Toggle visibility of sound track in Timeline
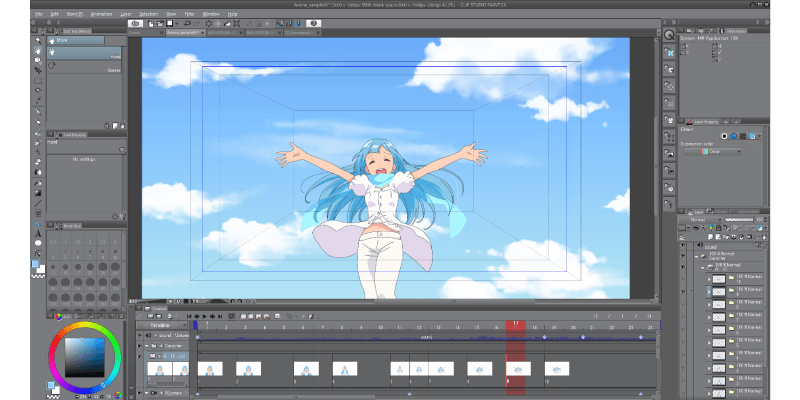The image size is (800, 400). [140, 336]
